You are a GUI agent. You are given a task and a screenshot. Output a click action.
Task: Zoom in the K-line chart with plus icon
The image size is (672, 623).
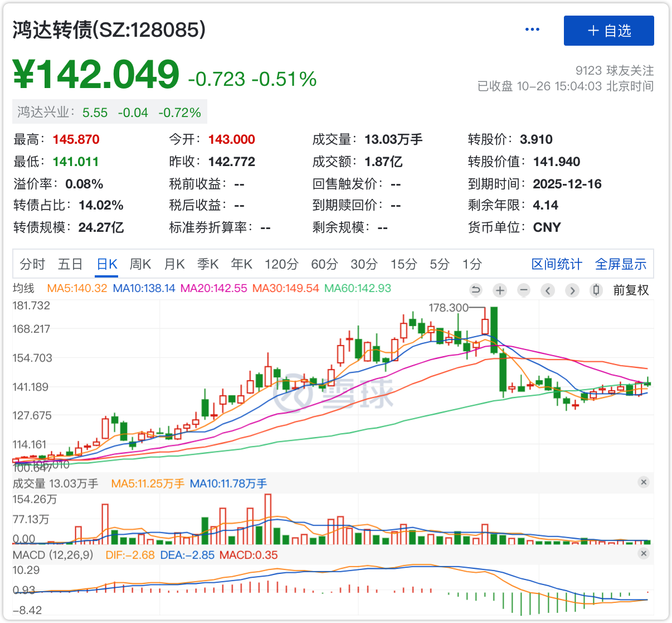click(500, 290)
